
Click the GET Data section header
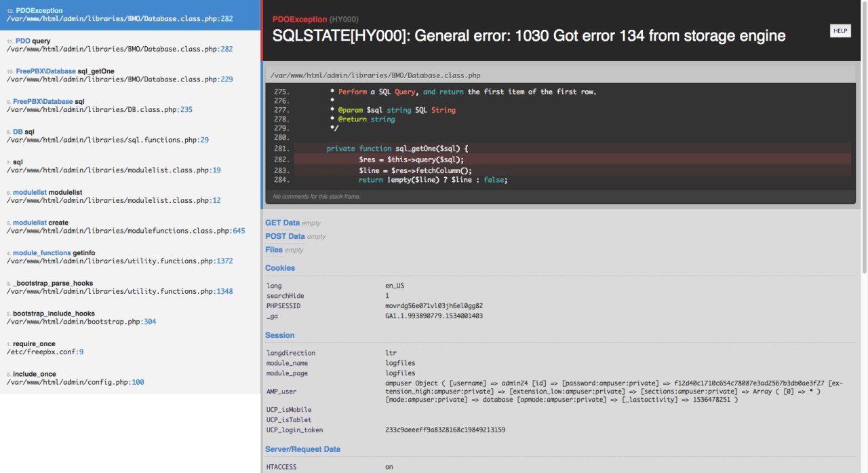283,222
